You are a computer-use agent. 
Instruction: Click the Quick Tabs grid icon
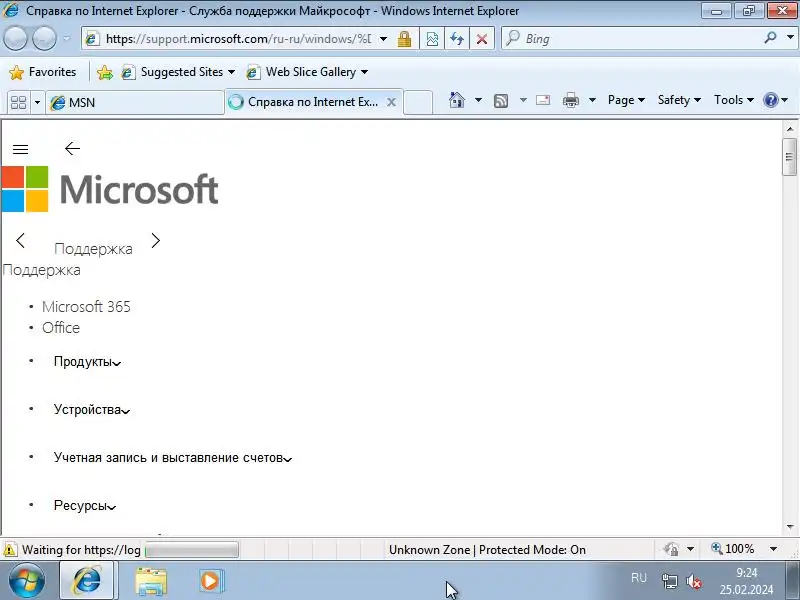19,103
